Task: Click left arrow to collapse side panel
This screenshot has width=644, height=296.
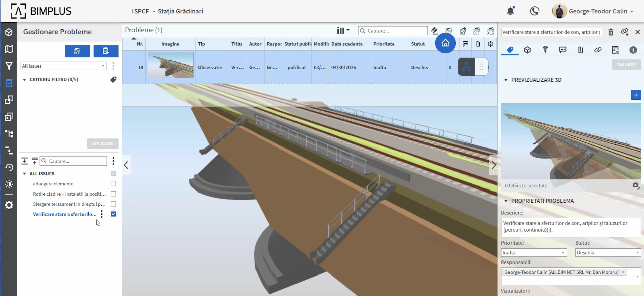Action: point(126,165)
